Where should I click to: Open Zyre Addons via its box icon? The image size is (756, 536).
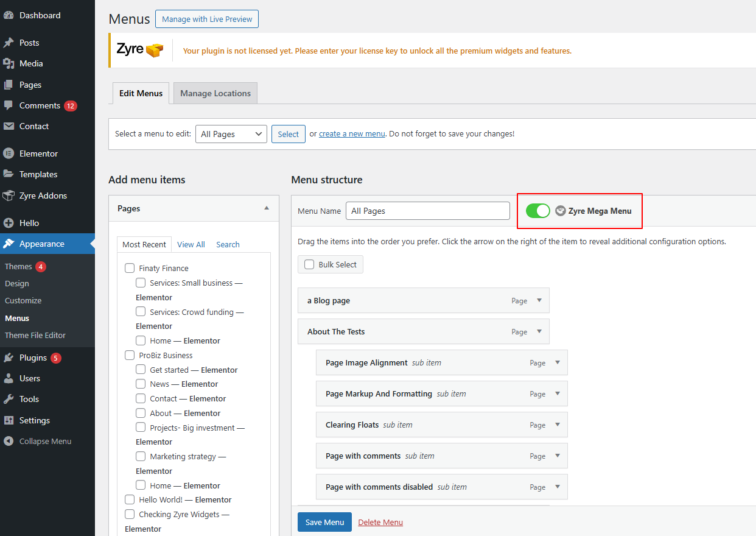pos(9,196)
